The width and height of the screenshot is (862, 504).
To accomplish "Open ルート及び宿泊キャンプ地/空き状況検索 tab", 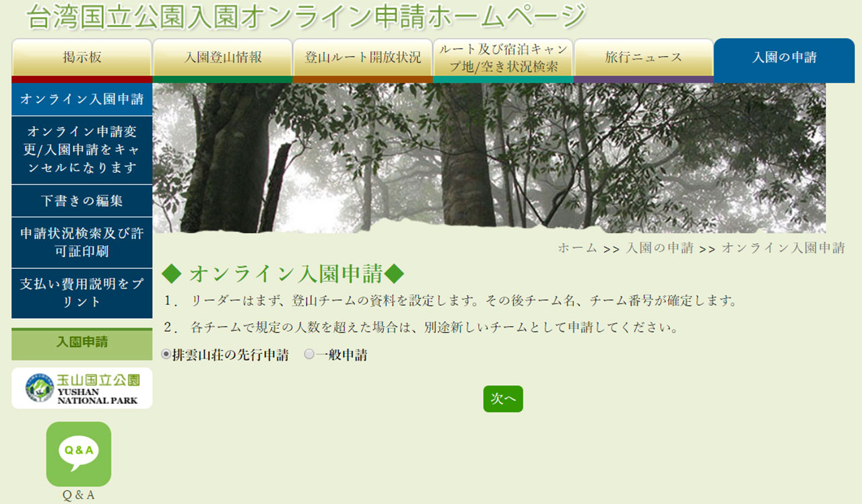I will coord(503,58).
